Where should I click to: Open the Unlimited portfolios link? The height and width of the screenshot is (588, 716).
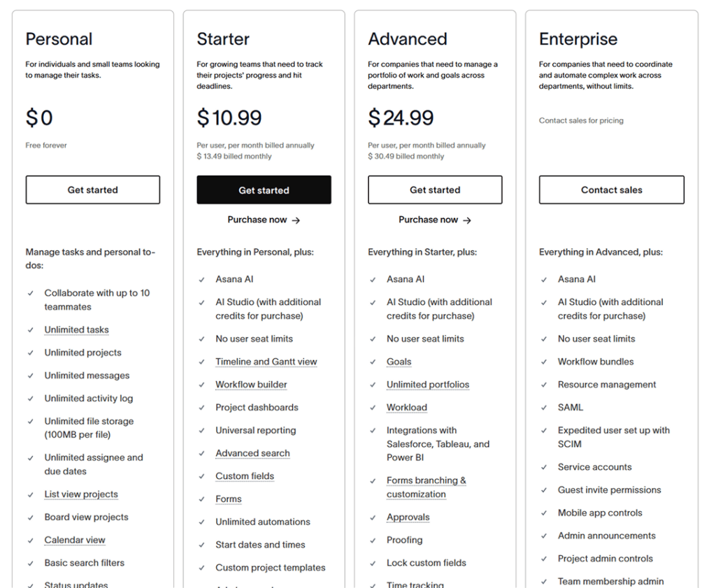point(428,385)
